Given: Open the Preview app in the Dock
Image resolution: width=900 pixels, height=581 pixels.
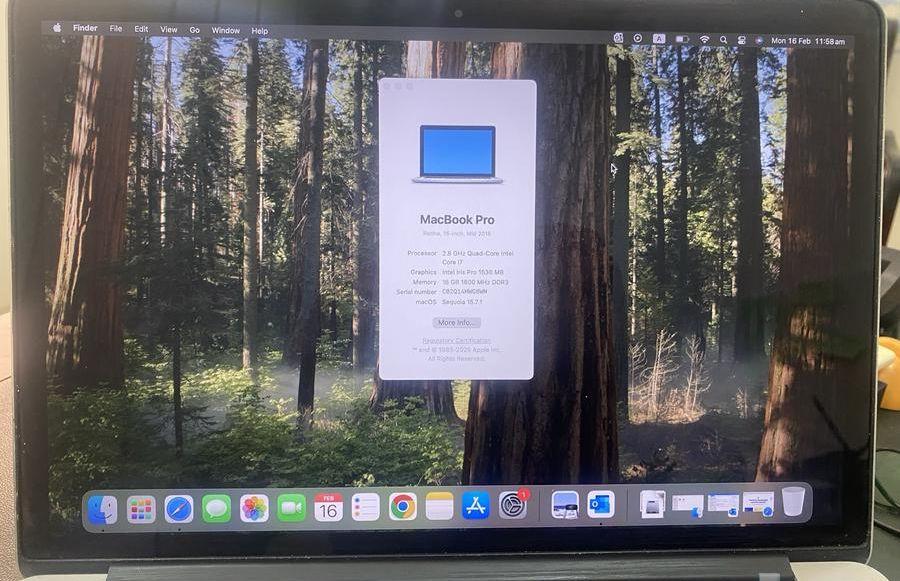Looking at the screenshot, I should tap(565, 505).
